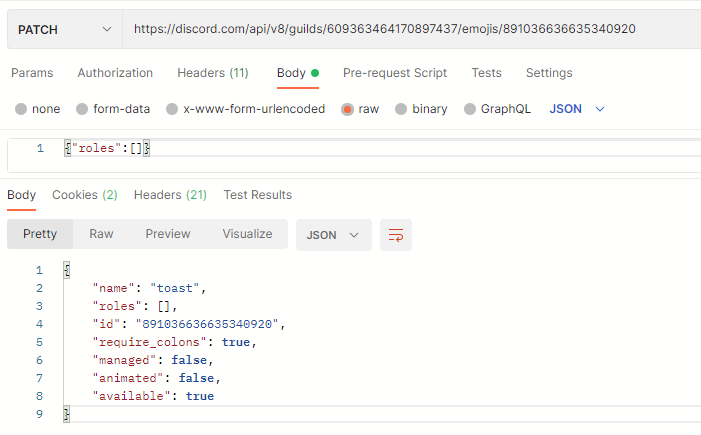Image resolution: width=701 pixels, height=435 pixels.
Task: Click the "animated" key in response
Action: 127,378
